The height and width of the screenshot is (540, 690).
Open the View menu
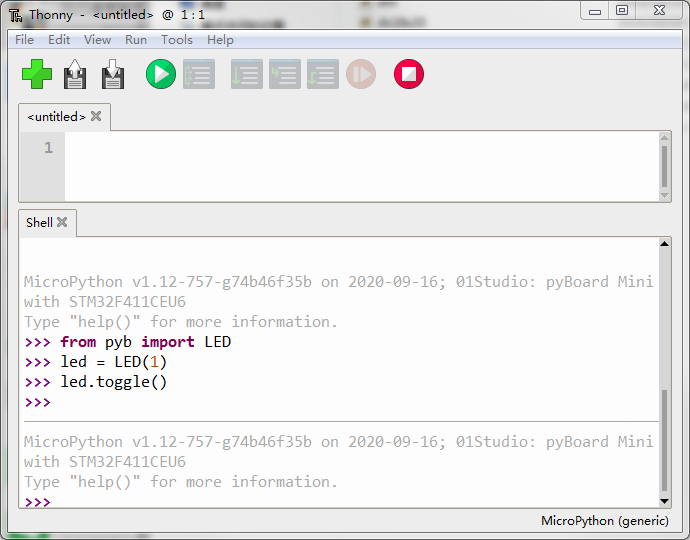[97, 40]
